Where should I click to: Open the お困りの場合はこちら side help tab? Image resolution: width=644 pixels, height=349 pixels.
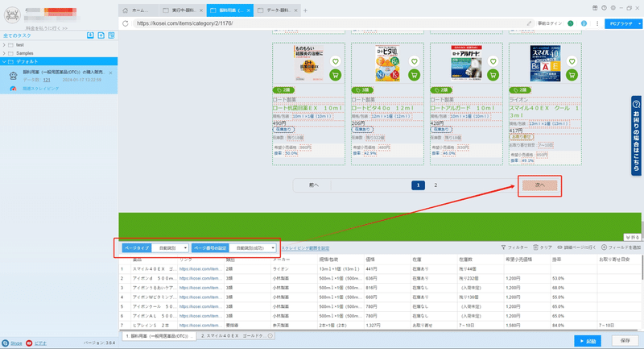[636, 136]
